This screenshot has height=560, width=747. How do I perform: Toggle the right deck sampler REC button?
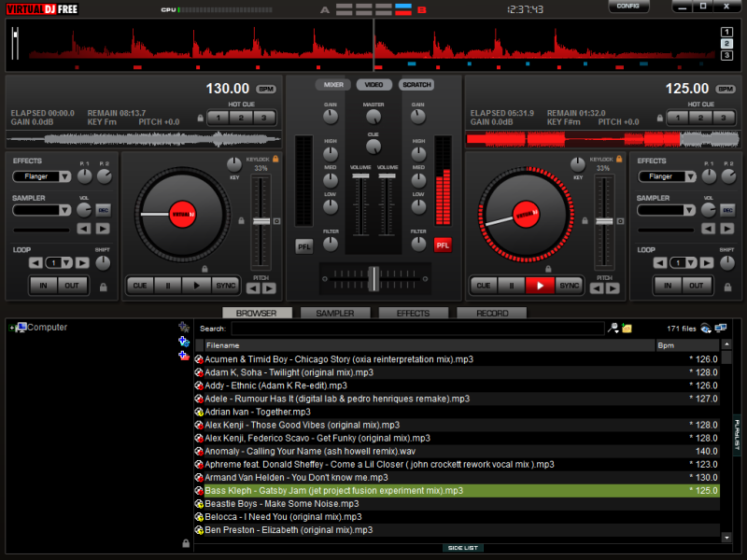pos(727,210)
